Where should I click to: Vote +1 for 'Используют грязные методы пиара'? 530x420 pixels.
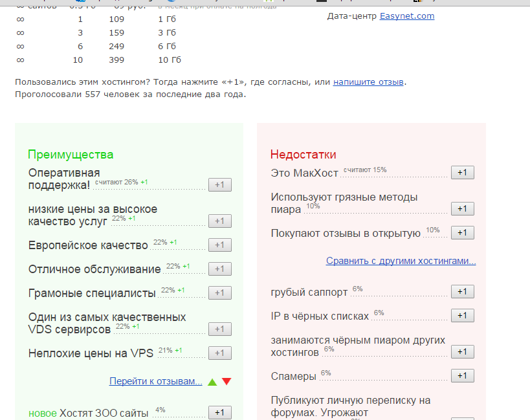click(463, 209)
